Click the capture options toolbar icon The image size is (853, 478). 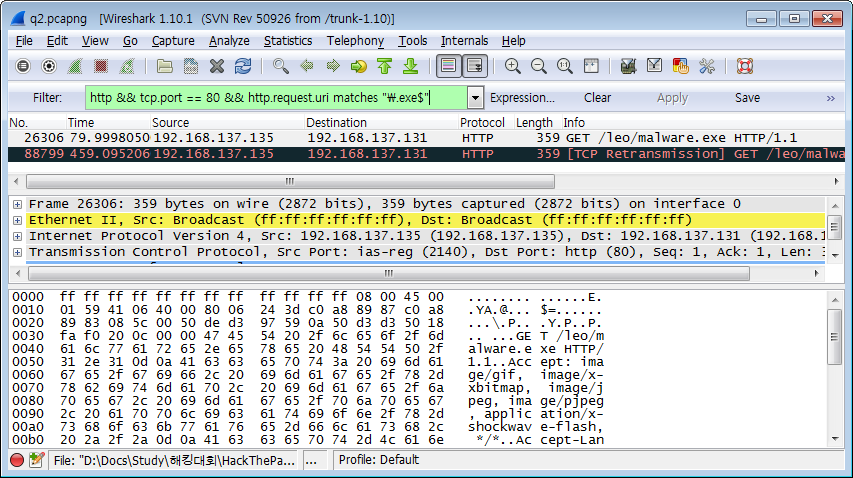(49, 67)
